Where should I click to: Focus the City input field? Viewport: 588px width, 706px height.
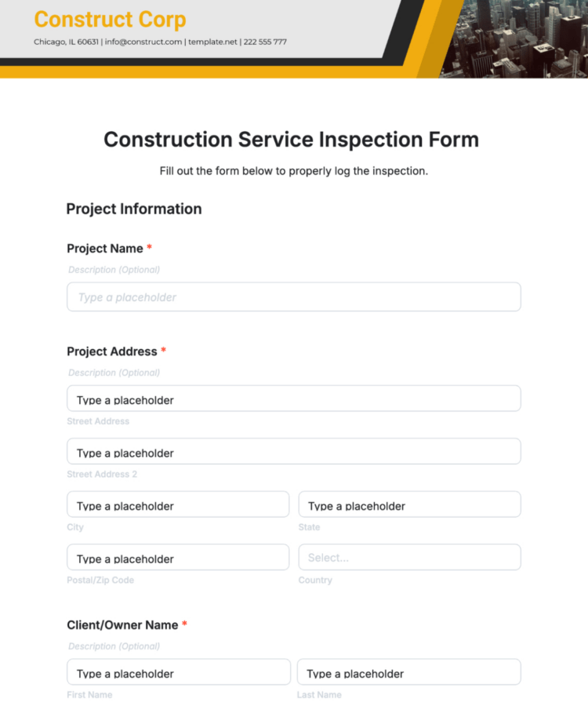pyautogui.click(x=178, y=504)
